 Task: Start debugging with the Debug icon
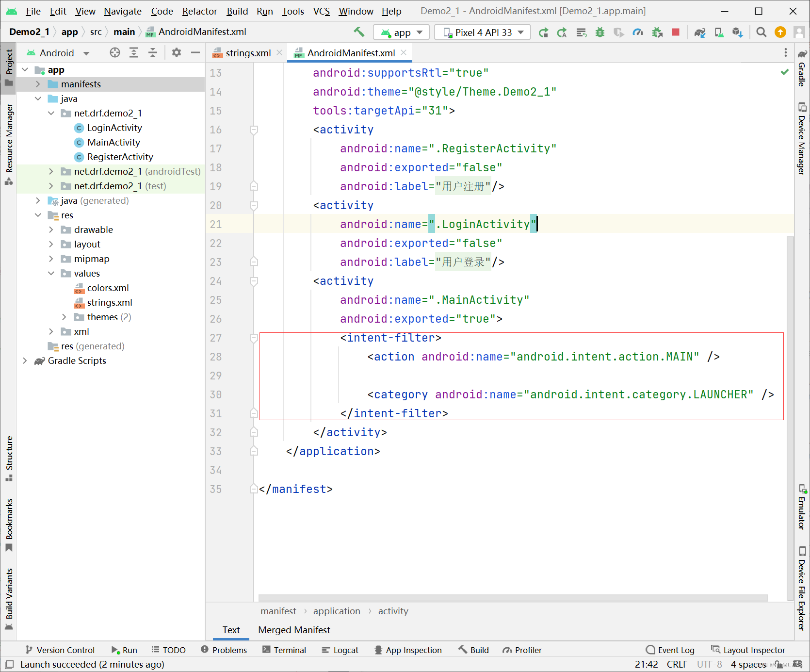(x=600, y=32)
